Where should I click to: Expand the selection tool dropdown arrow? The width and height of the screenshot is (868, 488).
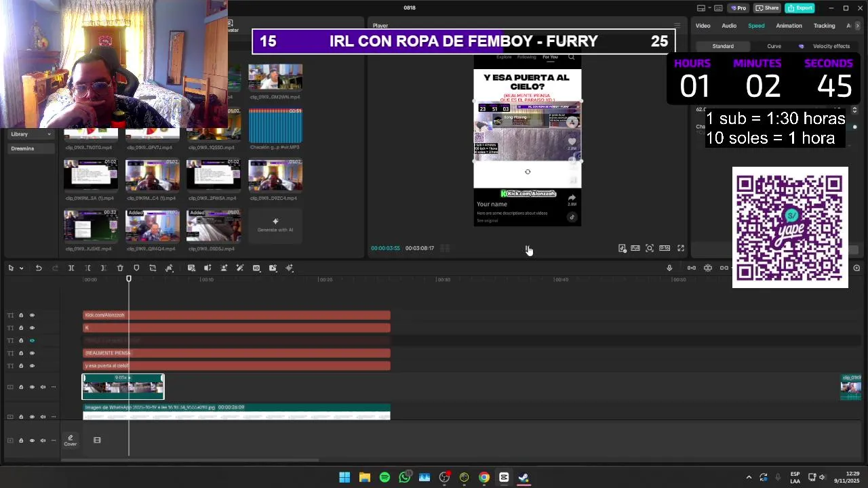tap(21, 268)
